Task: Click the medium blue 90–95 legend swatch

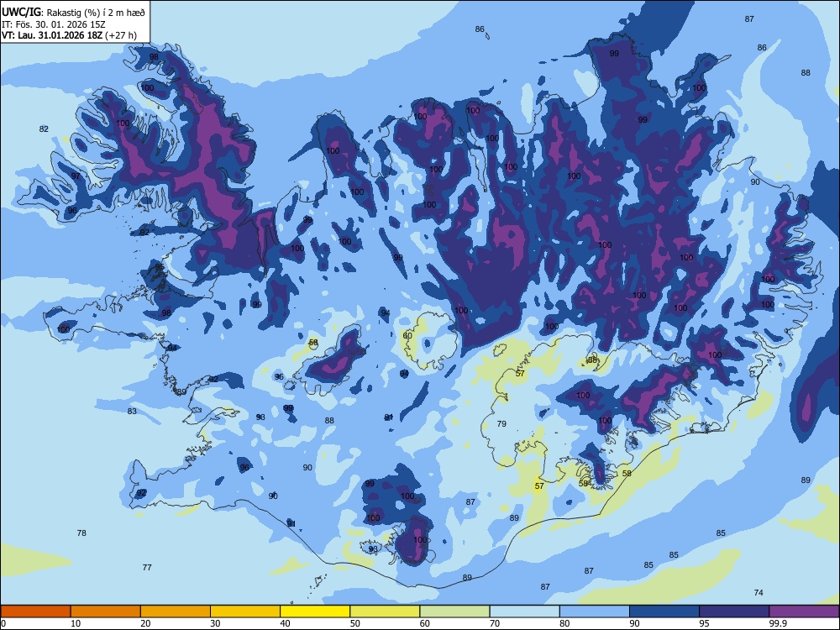Action: coord(664,612)
